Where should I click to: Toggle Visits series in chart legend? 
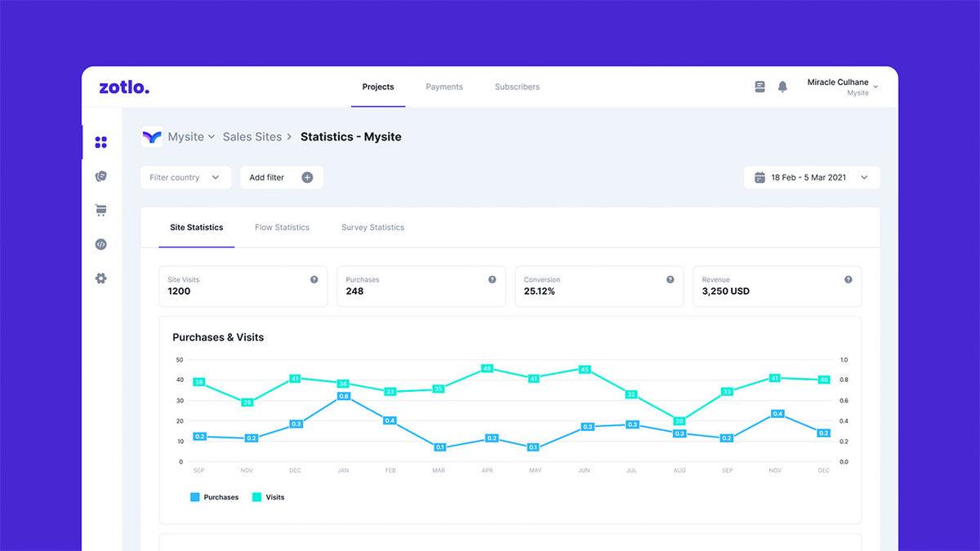click(x=269, y=497)
